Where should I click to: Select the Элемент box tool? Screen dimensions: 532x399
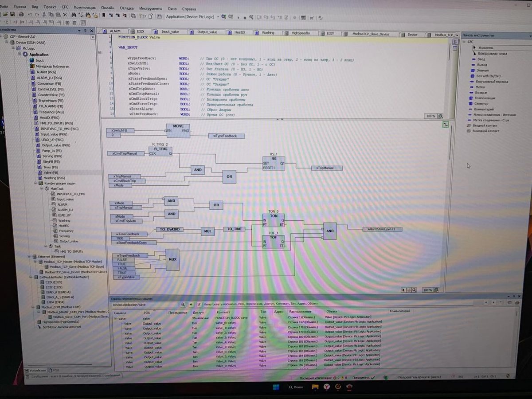[x=481, y=70]
